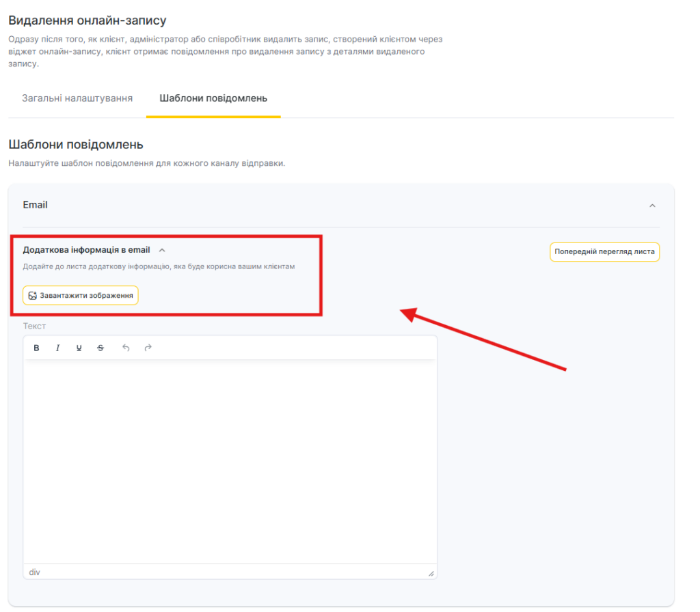Screen dimensions: 700x612
Task: Click the picture icon on Завантажити зображення
Action: 32,296
